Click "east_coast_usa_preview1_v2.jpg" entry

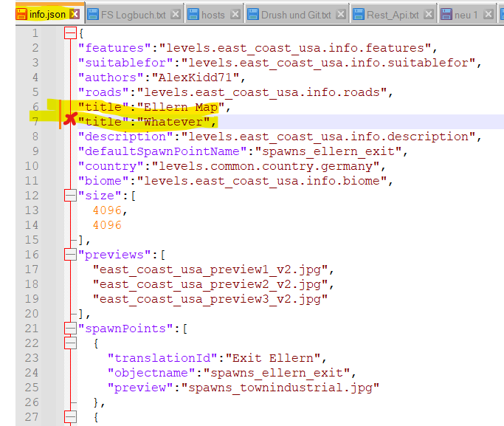point(210,269)
